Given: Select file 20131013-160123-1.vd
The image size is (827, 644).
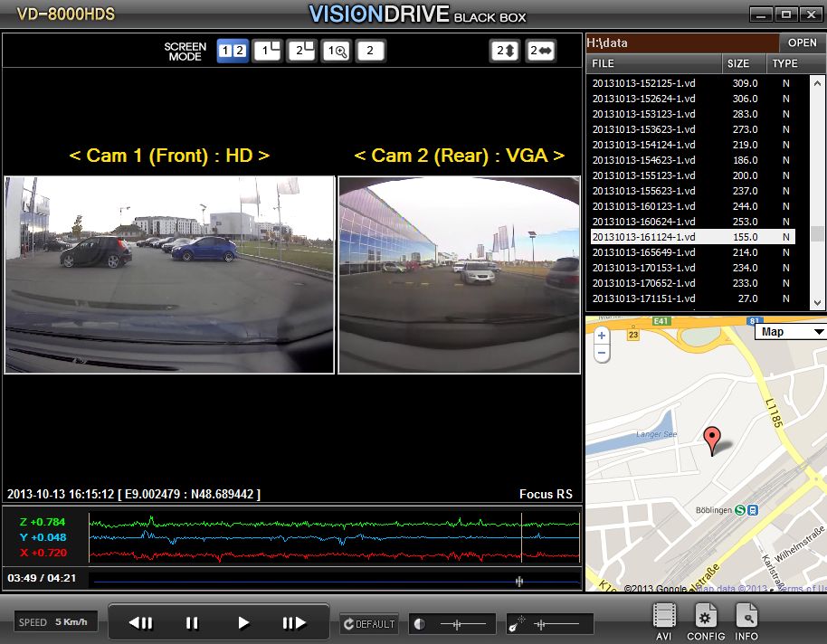Looking at the screenshot, I should click(x=692, y=206).
